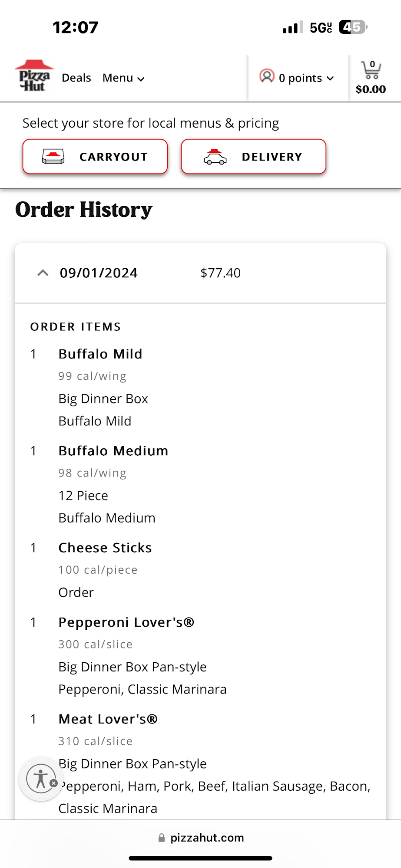The image size is (401, 868).
Task: Select the CARRYOUT button
Action: pos(95,157)
